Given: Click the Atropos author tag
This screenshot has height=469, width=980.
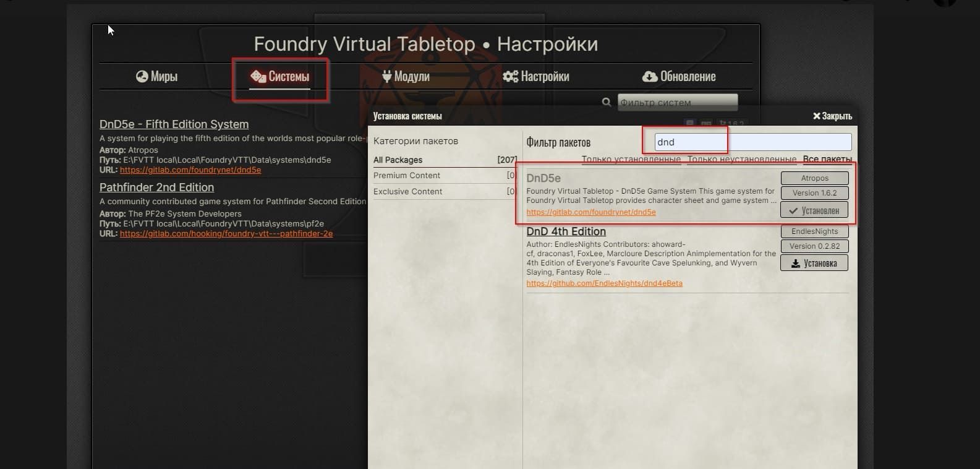Looking at the screenshot, I should point(814,178).
